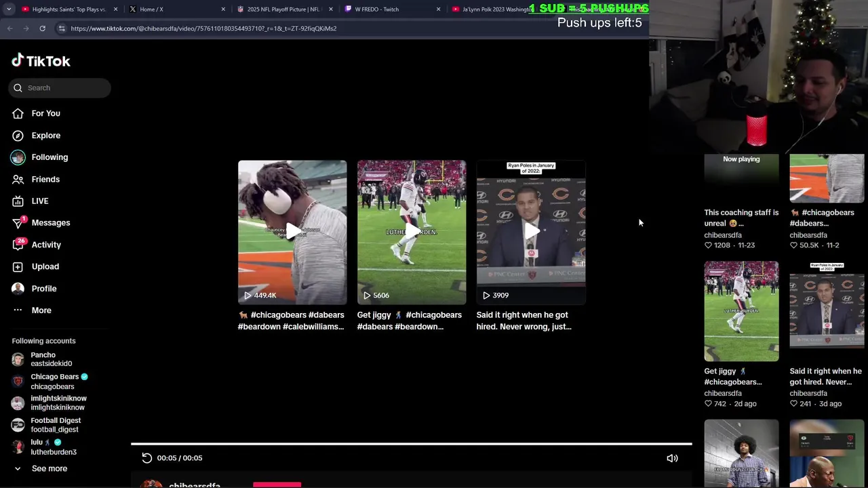Screen dimensions: 868x488
Task: Go back in browser history
Action: (9, 28)
